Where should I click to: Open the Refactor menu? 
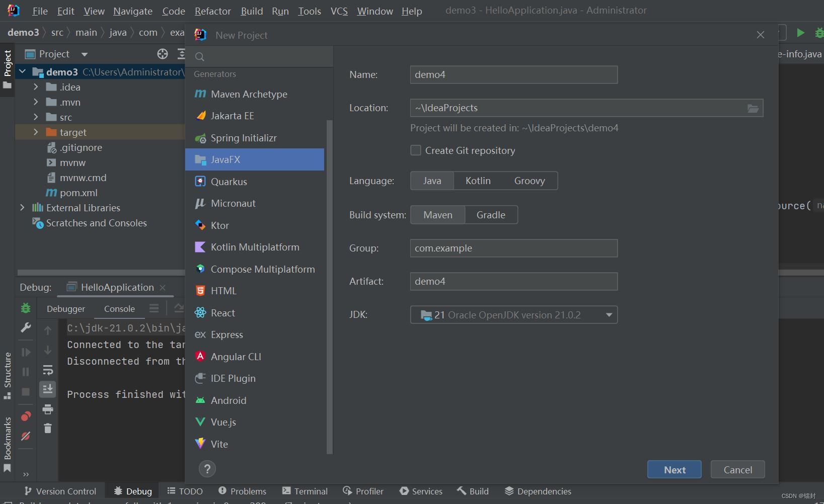(x=212, y=11)
